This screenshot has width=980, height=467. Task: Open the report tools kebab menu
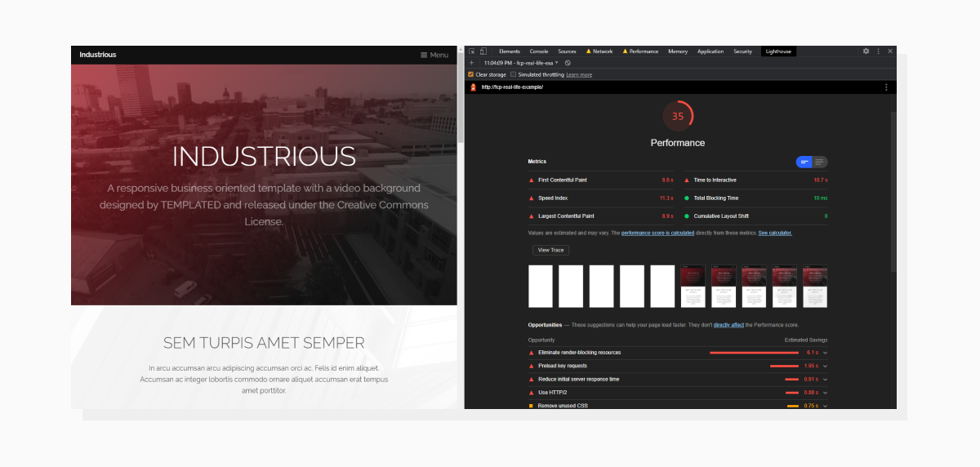pyautogui.click(x=886, y=87)
